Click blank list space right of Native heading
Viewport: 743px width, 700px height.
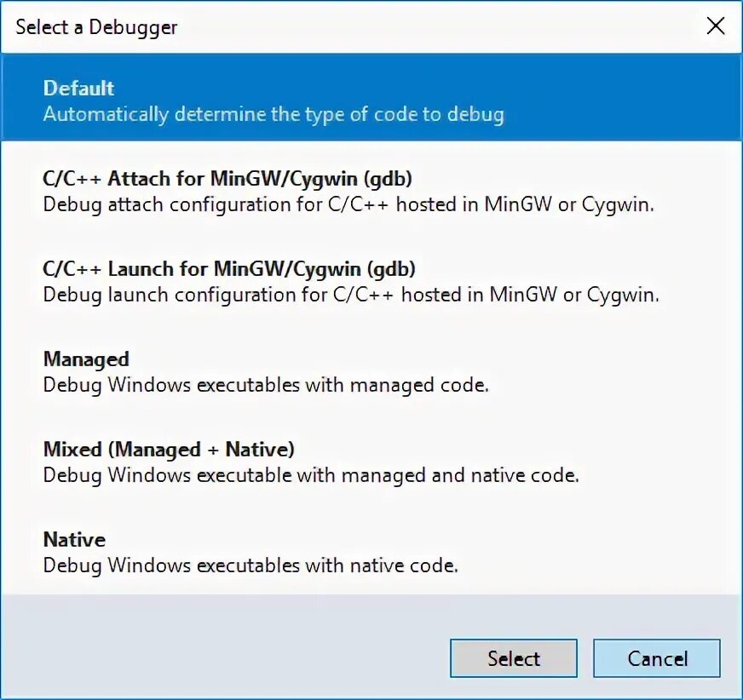426,540
